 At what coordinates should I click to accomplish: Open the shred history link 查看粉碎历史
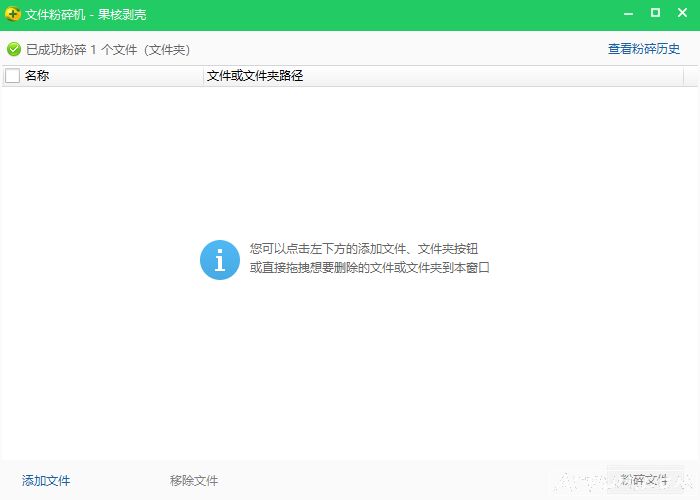tap(644, 49)
